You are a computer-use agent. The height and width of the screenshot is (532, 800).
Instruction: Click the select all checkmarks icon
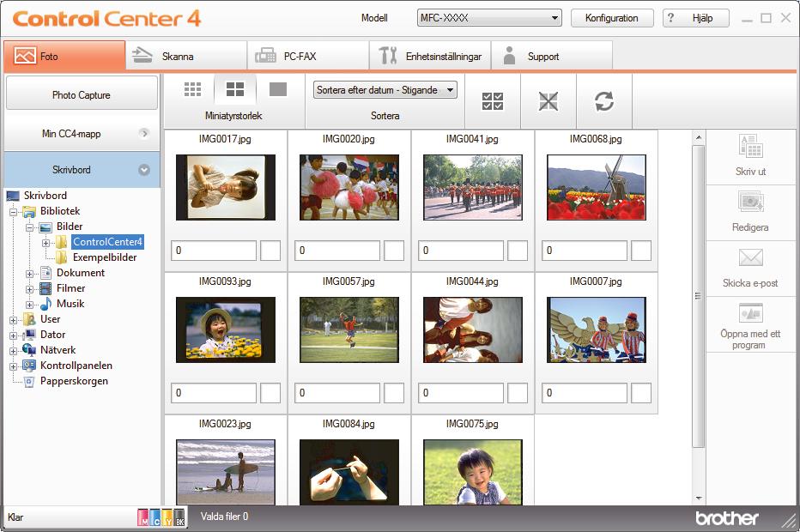click(x=493, y=101)
